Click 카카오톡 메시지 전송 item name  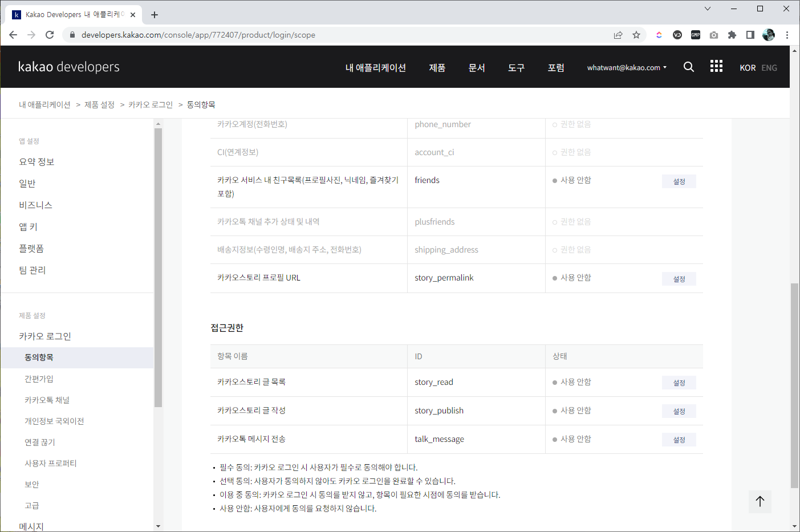[x=251, y=439]
